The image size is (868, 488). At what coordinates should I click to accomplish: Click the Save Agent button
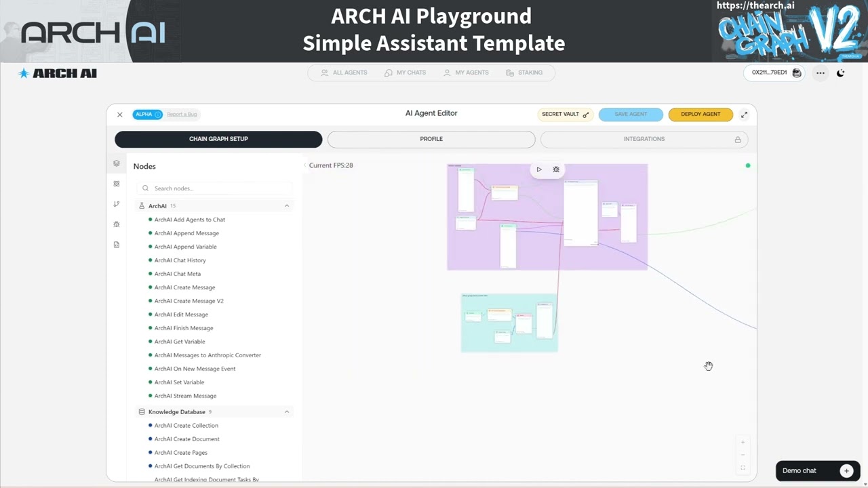coord(631,115)
